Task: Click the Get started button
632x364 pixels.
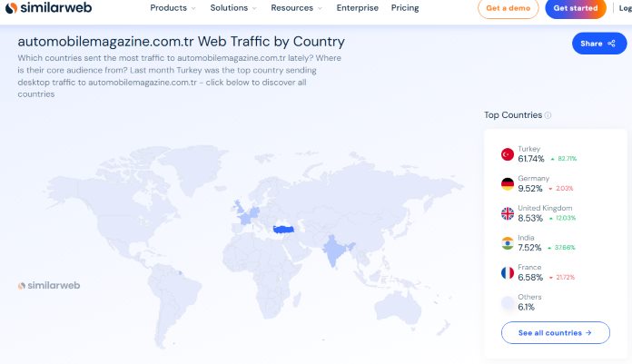Action: point(576,8)
